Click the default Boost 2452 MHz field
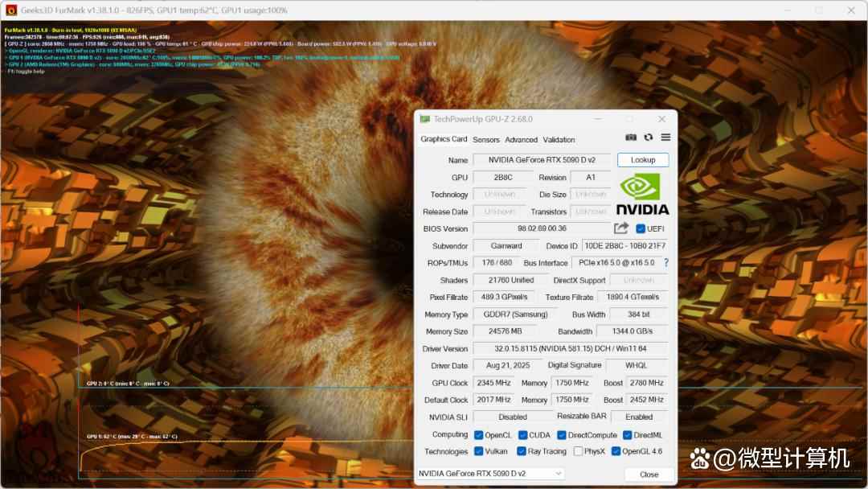The height and width of the screenshot is (489, 868). (646, 400)
